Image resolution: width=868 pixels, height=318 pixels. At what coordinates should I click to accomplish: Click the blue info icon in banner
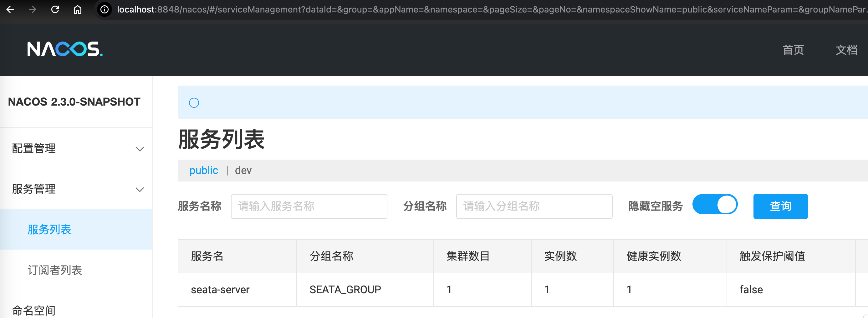pos(194,103)
